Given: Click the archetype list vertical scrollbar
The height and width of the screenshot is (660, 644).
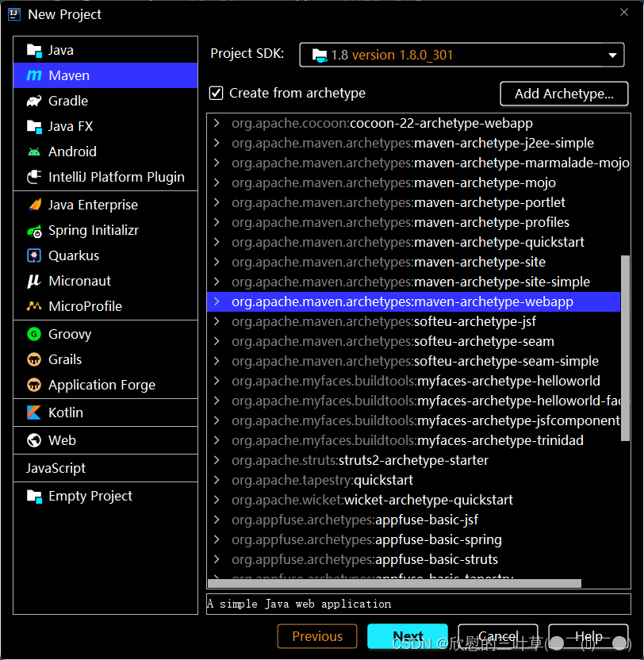Looking at the screenshot, I should (626, 348).
